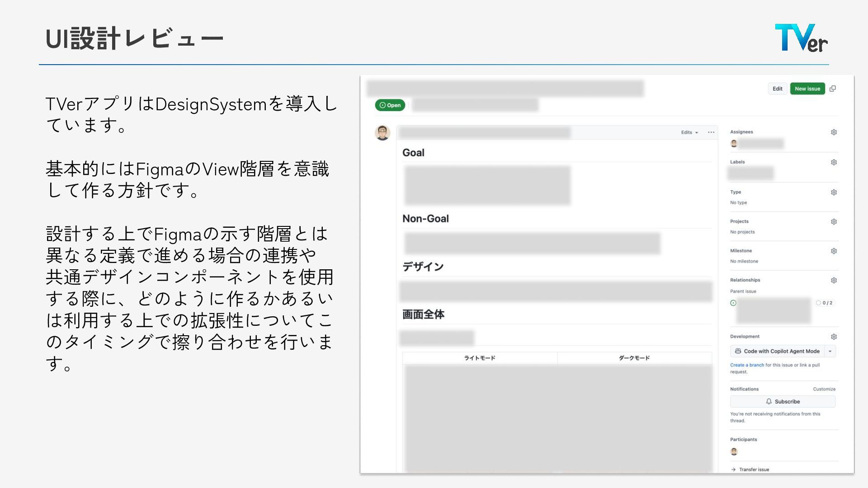
Task: Open the Relationships gear icon
Action: tap(834, 281)
